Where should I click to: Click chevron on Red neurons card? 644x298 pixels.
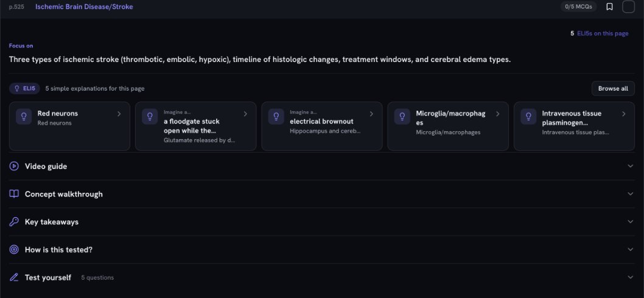[x=119, y=114]
